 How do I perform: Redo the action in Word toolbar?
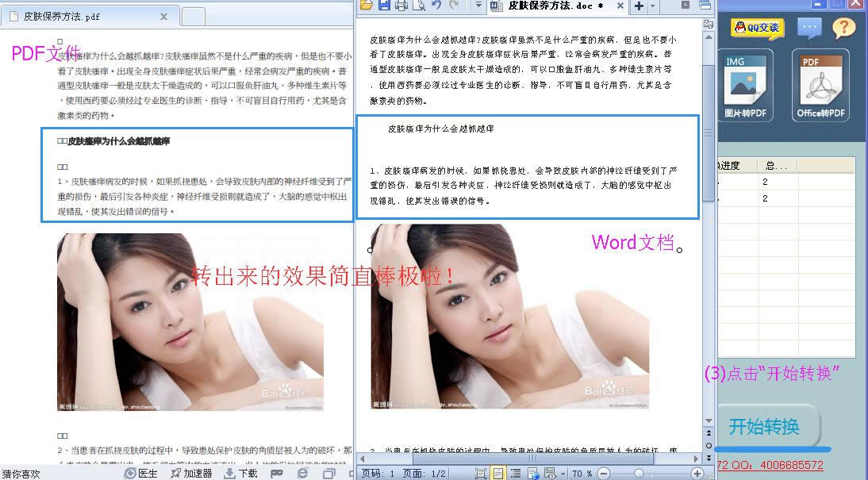click(453, 5)
